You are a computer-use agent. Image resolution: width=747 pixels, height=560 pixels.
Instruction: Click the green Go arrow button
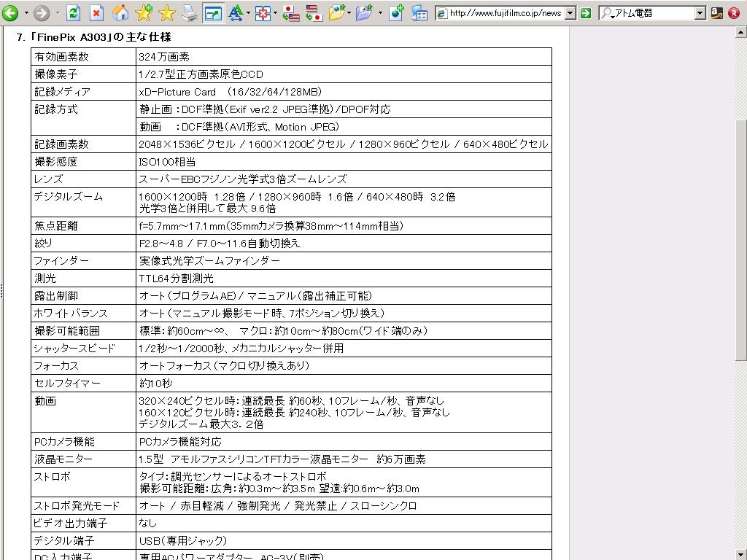click(586, 13)
